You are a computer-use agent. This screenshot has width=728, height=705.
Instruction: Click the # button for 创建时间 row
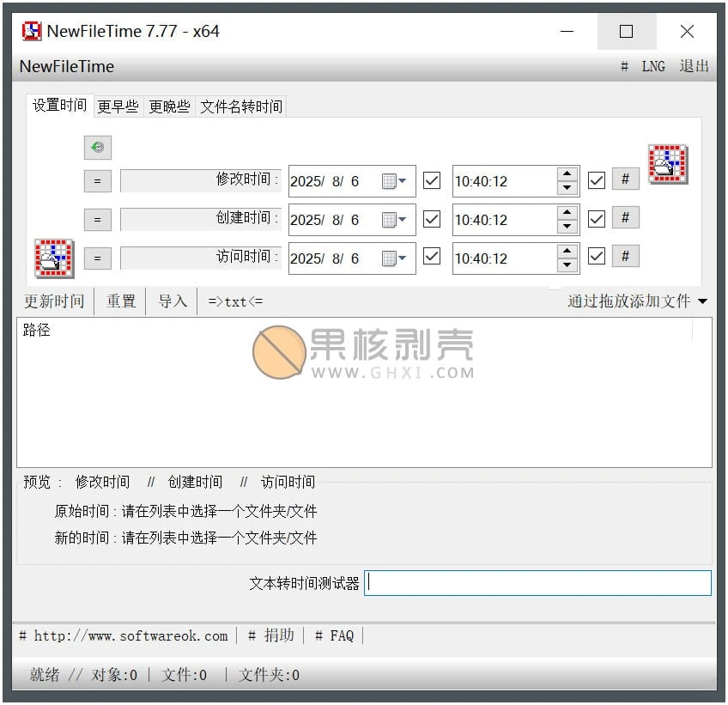point(625,218)
